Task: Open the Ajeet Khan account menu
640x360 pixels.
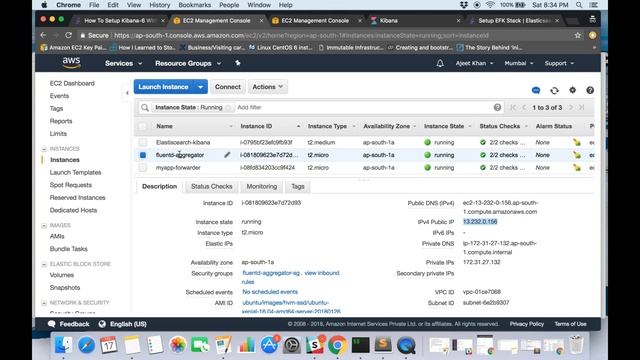Action: tap(474, 63)
